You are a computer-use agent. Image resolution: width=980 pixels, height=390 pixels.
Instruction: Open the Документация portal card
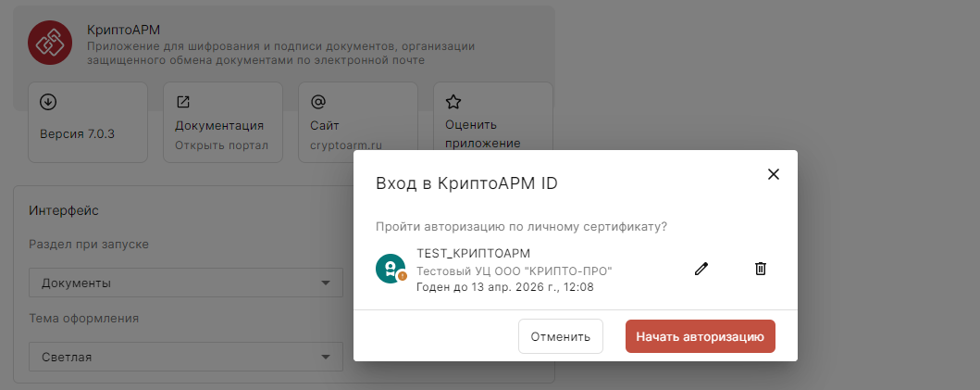coord(223,122)
